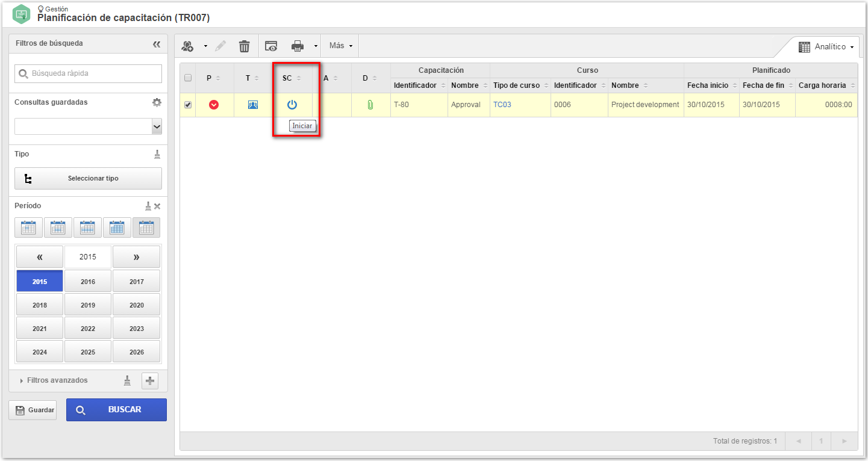The image size is (868, 461).
Task: Select year 2020 in the grid
Action: (x=136, y=305)
